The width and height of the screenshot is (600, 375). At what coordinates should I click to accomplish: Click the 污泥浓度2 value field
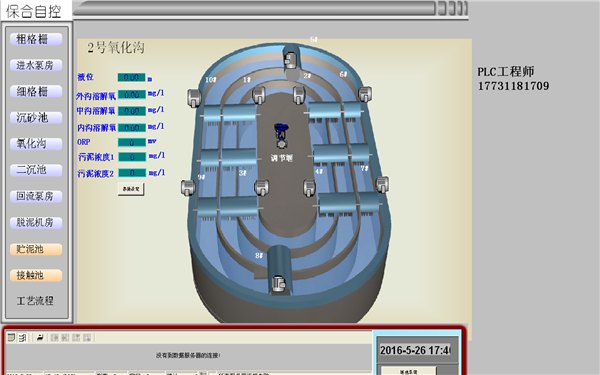(132, 173)
